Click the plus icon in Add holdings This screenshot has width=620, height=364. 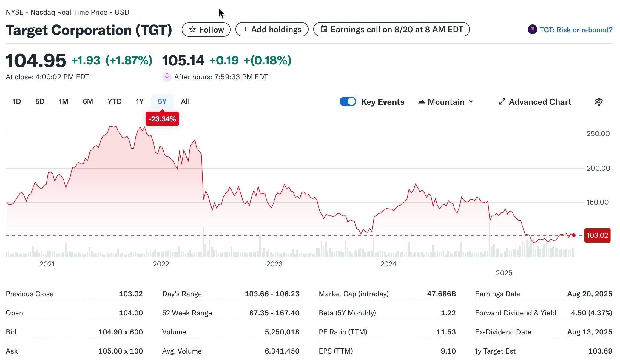[245, 29]
